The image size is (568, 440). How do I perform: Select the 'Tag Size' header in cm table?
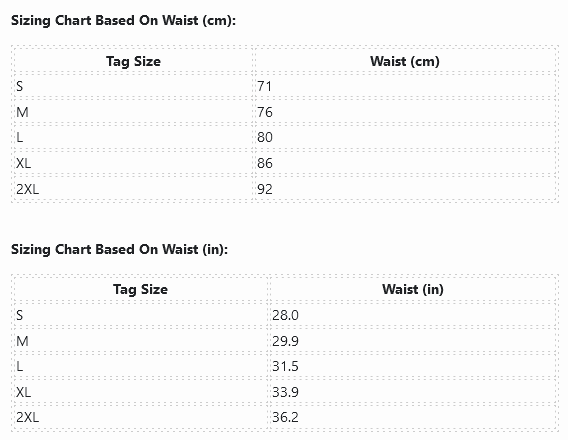(133, 61)
